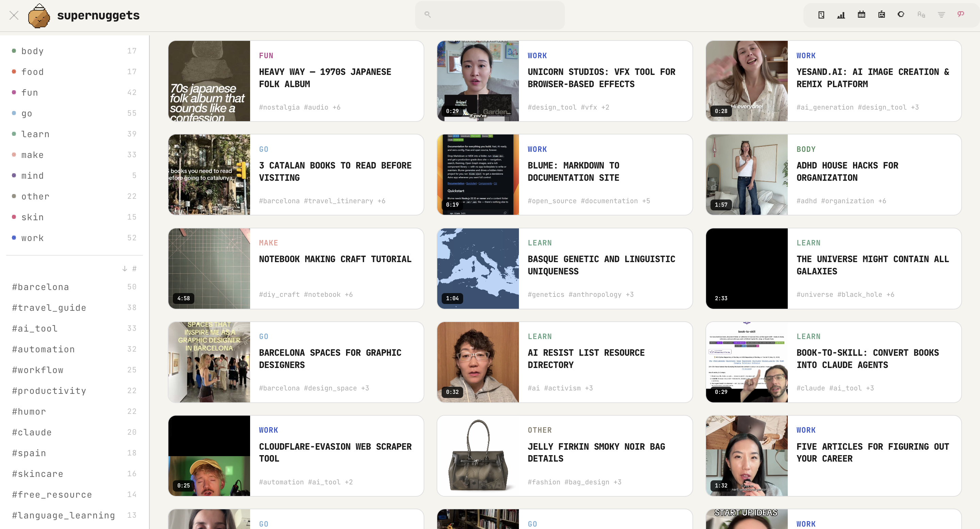
Task: Select the #spain tag
Action: 74,452
